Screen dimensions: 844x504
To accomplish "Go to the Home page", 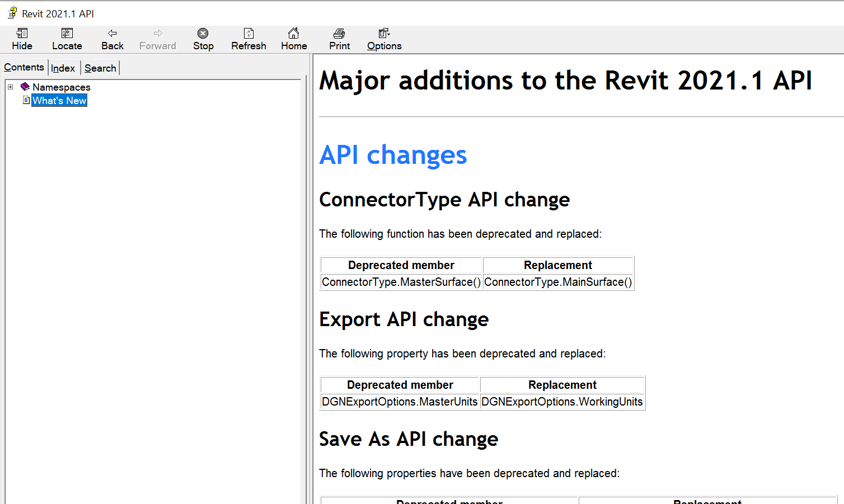I will coord(293,38).
